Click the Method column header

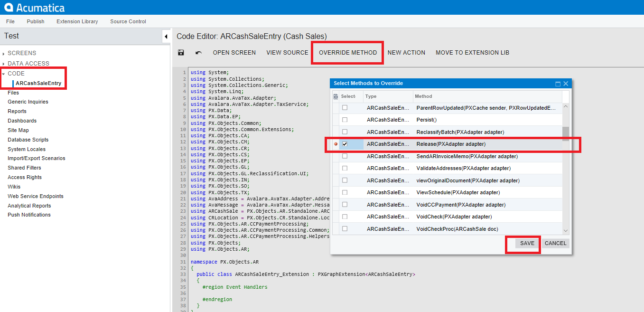[x=487, y=96]
